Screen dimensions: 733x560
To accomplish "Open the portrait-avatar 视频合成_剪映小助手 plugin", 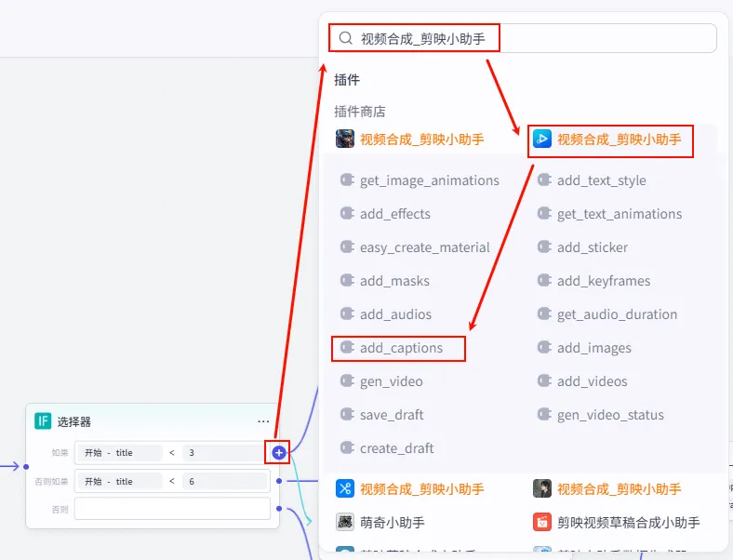I will tap(607, 489).
